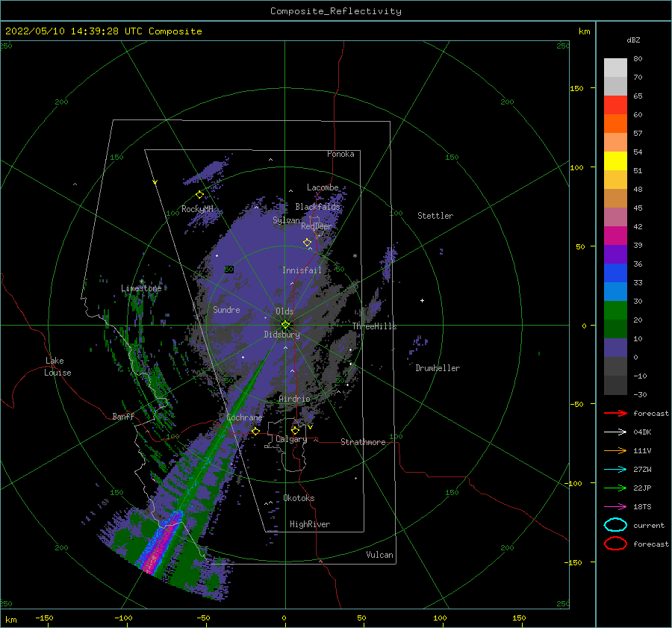Click the RedDeer city label
Screen dimensions: 672x628
coord(317,226)
